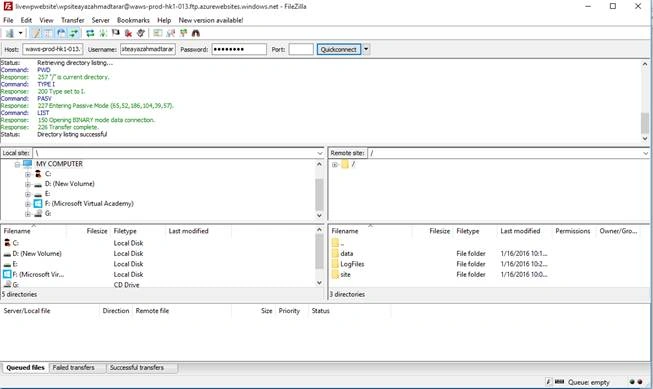Open the Help menu

coord(164,20)
